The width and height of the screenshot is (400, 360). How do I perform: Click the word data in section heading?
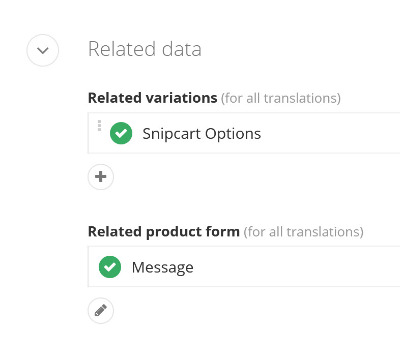pos(177,49)
